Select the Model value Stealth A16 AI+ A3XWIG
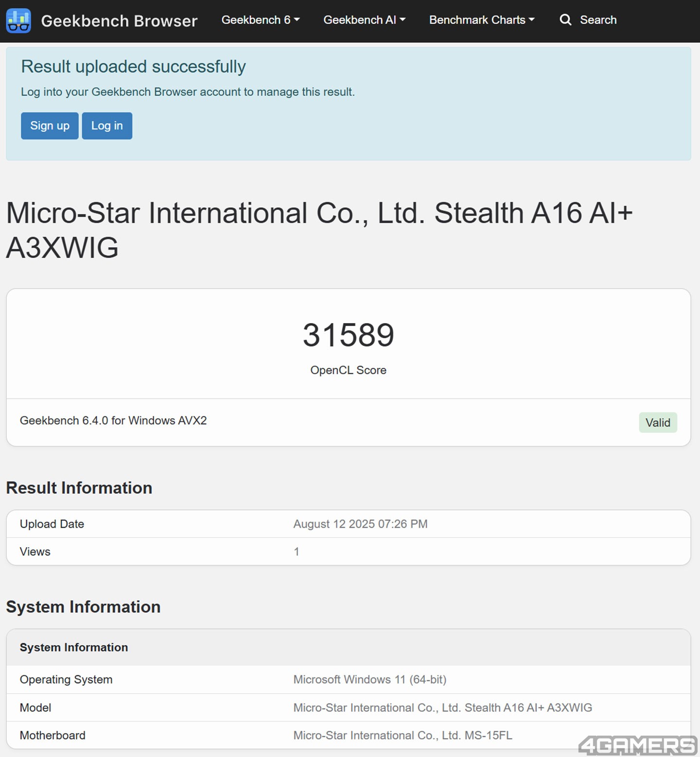This screenshot has height=757, width=700. click(443, 708)
